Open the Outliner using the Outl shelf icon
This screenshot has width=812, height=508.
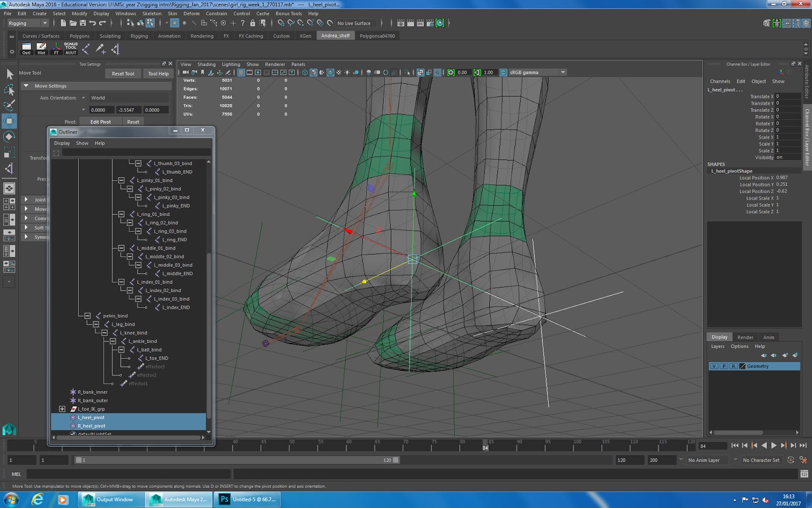(25, 48)
